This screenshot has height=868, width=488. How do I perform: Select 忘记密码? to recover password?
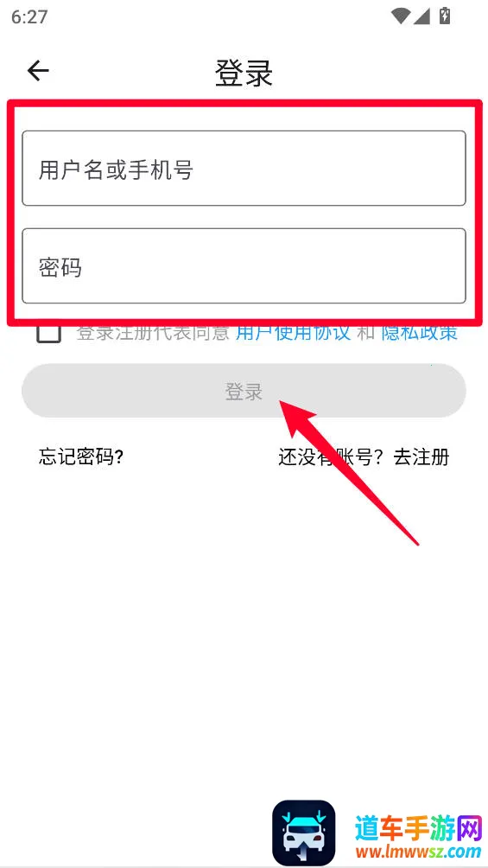click(x=81, y=457)
